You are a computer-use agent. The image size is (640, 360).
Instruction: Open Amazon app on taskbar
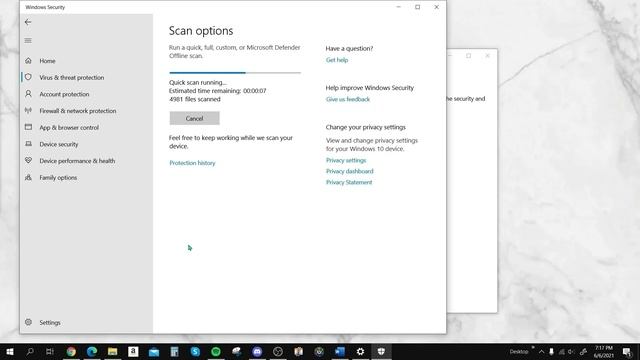click(133, 351)
